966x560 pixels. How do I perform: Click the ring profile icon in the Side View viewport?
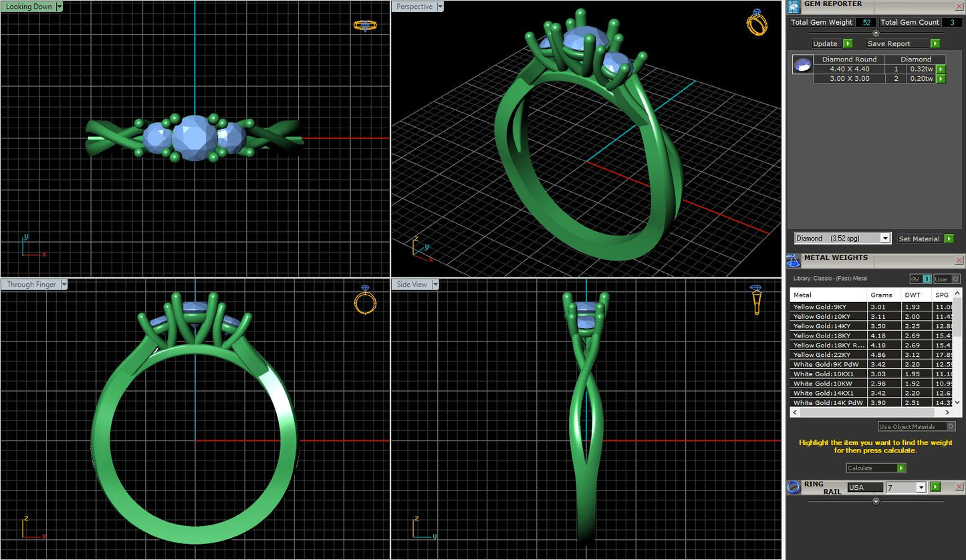(x=756, y=301)
